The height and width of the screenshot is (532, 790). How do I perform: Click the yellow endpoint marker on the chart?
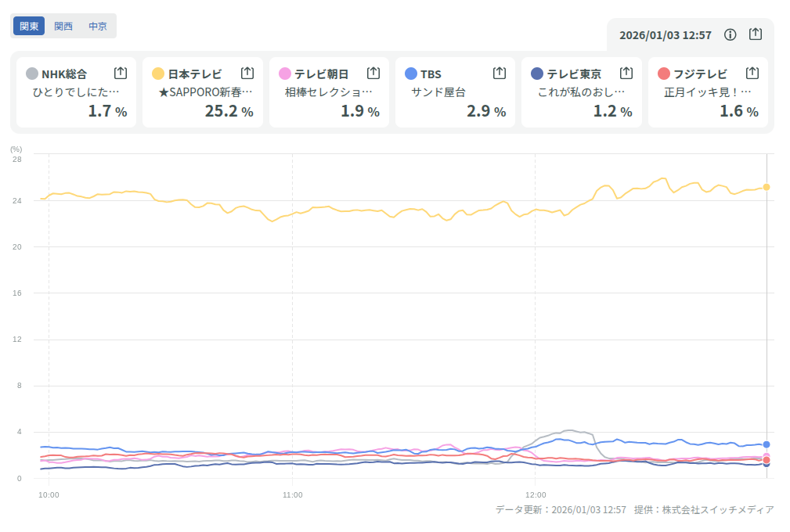click(x=767, y=187)
